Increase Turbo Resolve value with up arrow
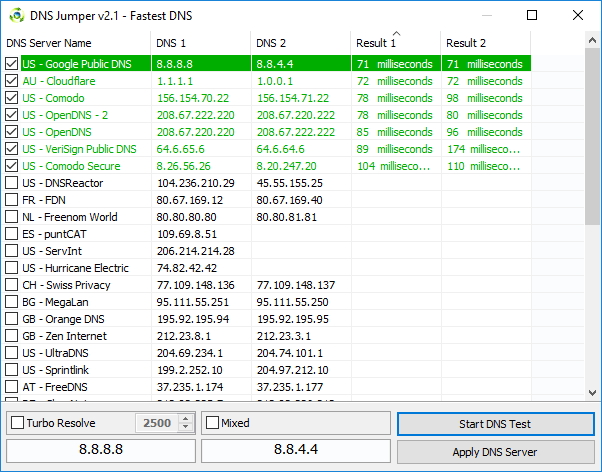 click(186, 419)
